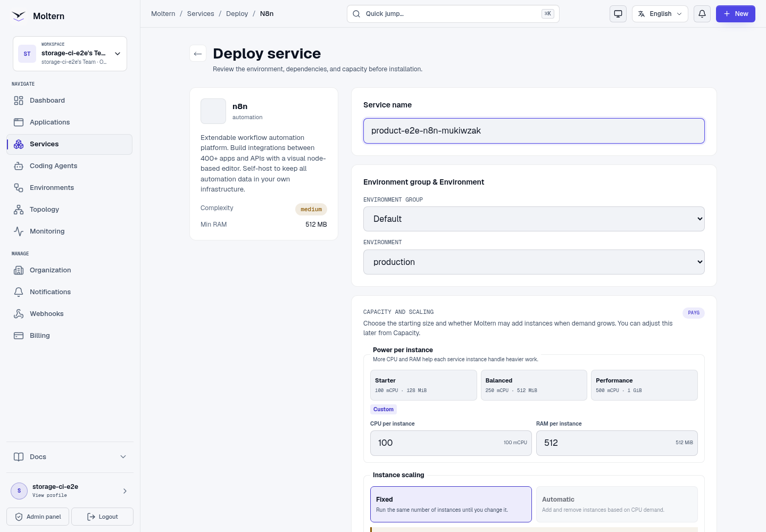The width and height of the screenshot is (766, 532).
Task: Choose Fixed instance scaling
Action: point(451,504)
